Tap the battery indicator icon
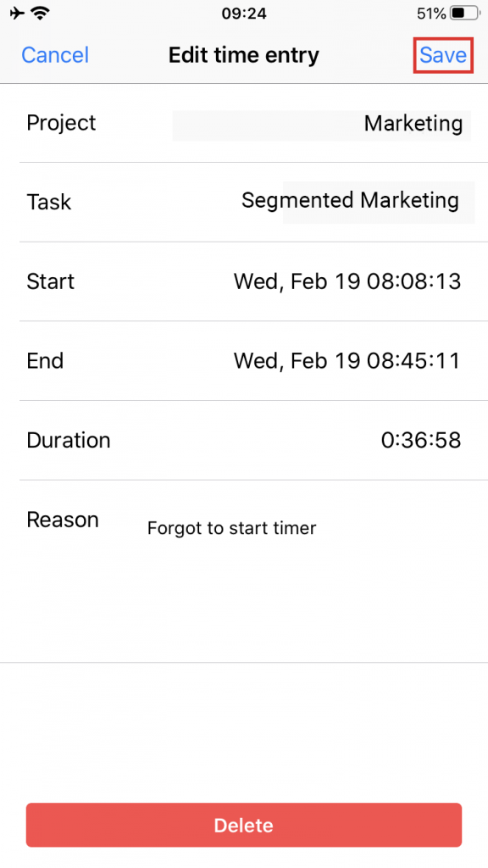The width and height of the screenshot is (488, 868). [x=464, y=14]
